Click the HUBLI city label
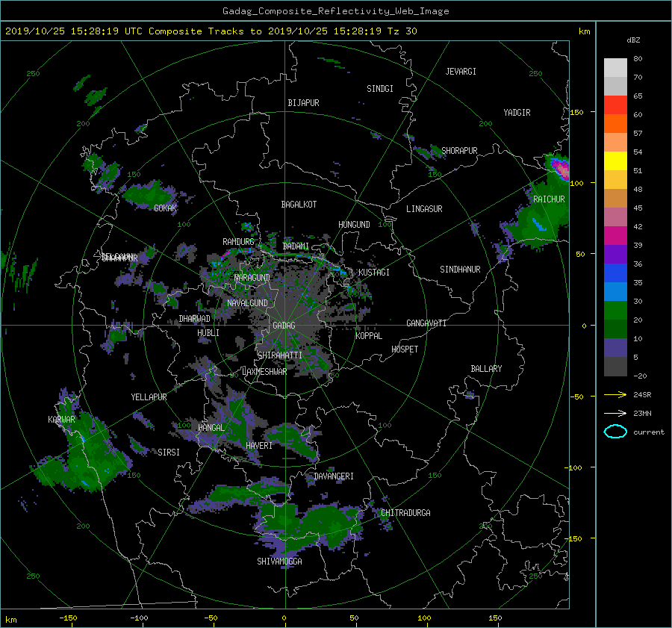Viewport: 672px width, 628px height. tap(208, 332)
